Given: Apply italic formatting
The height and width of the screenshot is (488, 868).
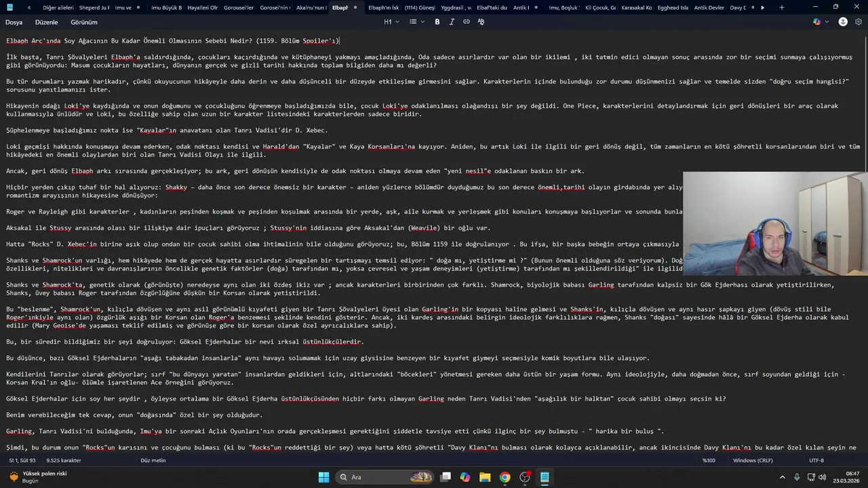Looking at the screenshot, I should click(x=452, y=22).
